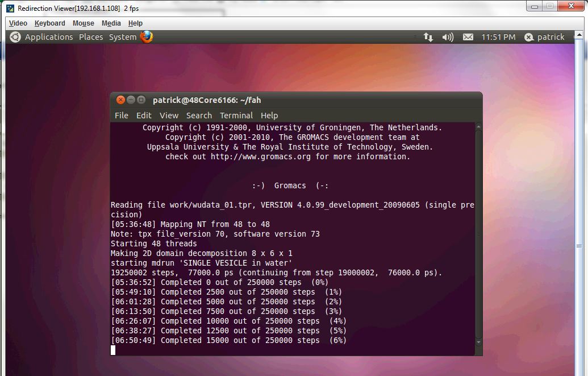Click the 'Completed 0 out of 250000' line

219,282
